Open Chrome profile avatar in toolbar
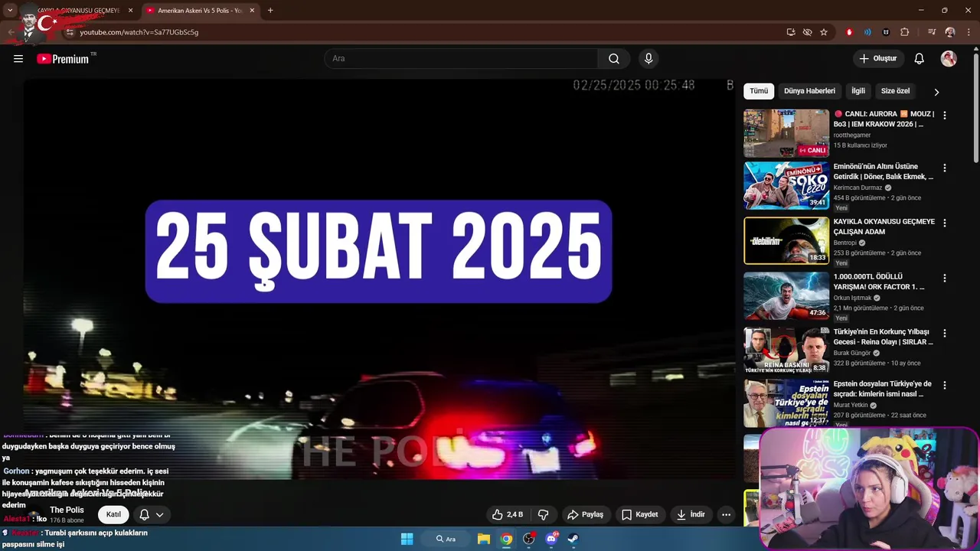The image size is (980, 551). (x=950, y=32)
